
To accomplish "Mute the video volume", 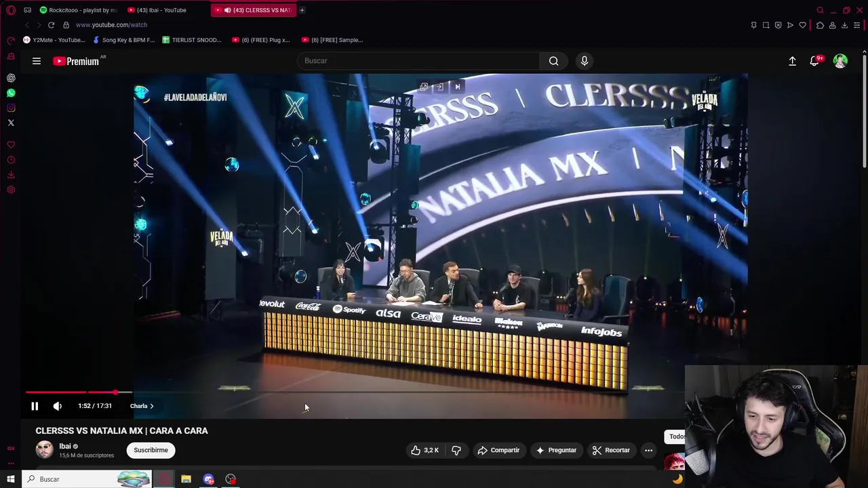I will point(58,406).
